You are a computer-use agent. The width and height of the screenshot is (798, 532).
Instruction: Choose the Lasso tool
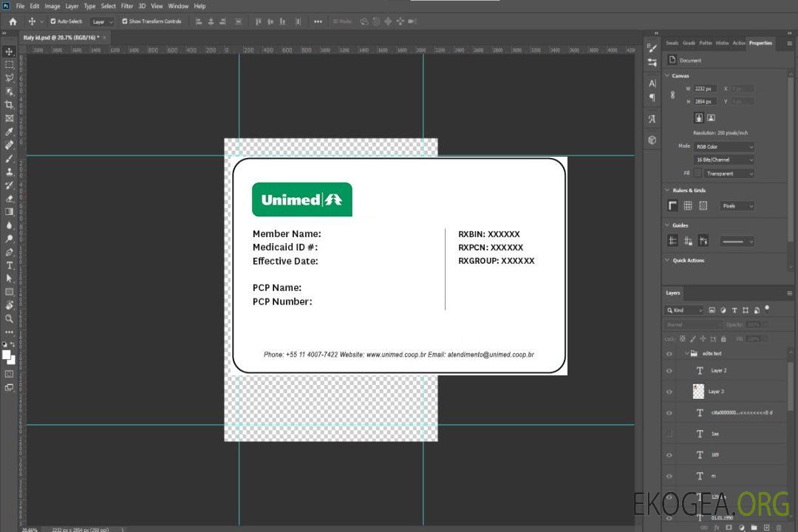[x=10, y=78]
